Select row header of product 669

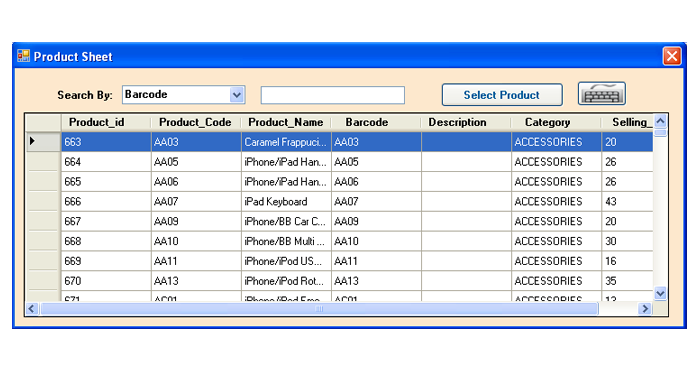pos(43,261)
